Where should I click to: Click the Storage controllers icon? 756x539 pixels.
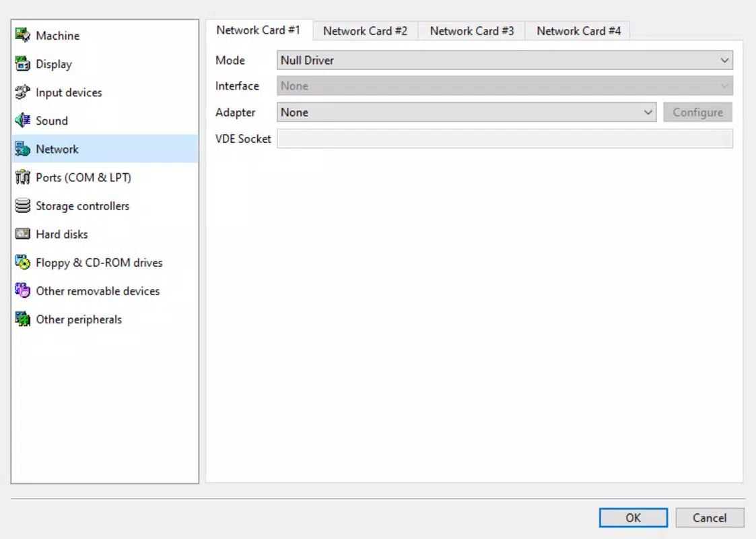(x=23, y=206)
